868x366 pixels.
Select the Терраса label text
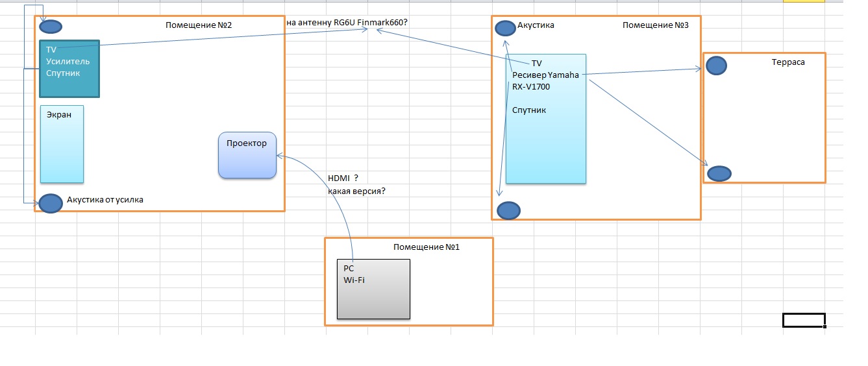pos(788,62)
